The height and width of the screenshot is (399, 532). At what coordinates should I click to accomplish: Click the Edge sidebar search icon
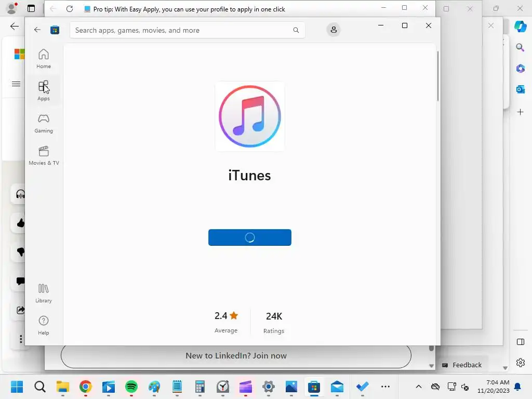pos(520,47)
